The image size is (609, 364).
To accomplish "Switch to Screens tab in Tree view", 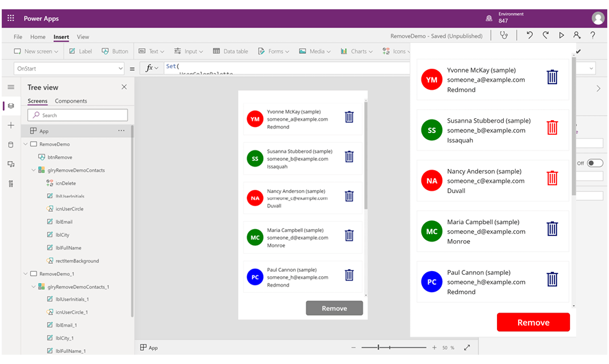I will 37,101.
